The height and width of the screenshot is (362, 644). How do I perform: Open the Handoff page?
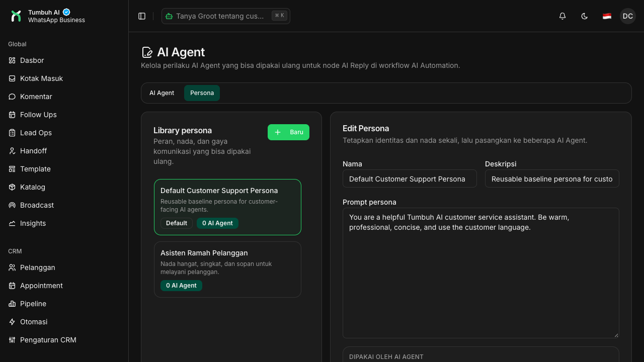coord(64,151)
